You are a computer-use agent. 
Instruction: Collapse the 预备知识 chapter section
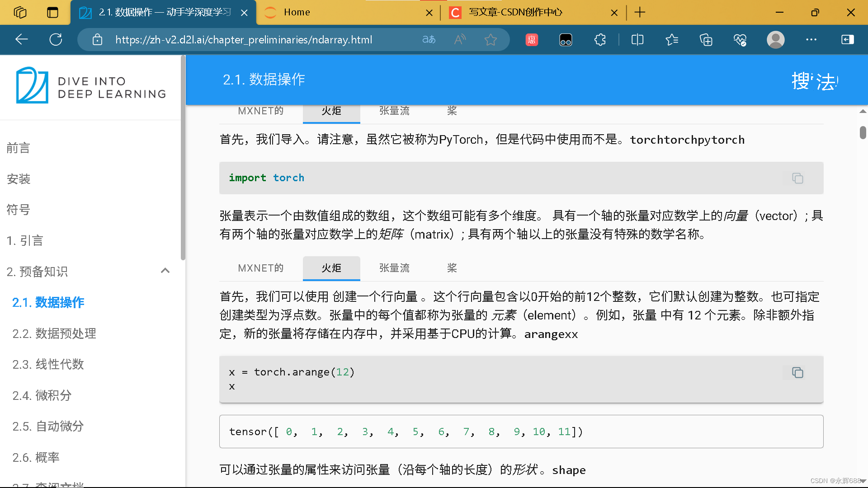click(x=165, y=271)
